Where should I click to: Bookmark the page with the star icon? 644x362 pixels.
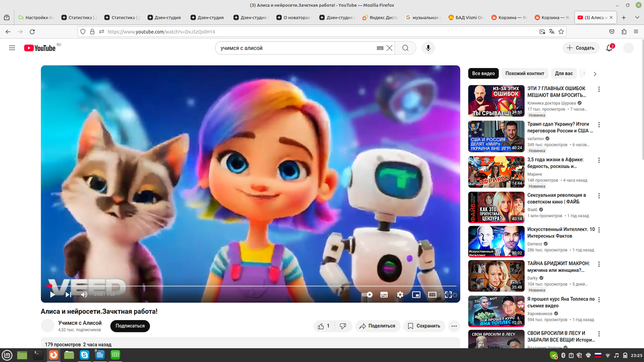(x=561, y=32)
